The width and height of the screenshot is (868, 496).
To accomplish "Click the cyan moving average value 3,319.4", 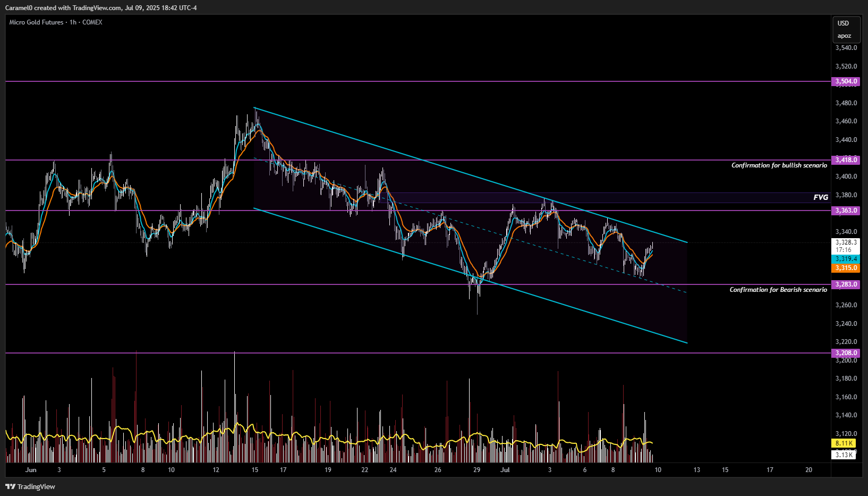I will tap(846, 259).
